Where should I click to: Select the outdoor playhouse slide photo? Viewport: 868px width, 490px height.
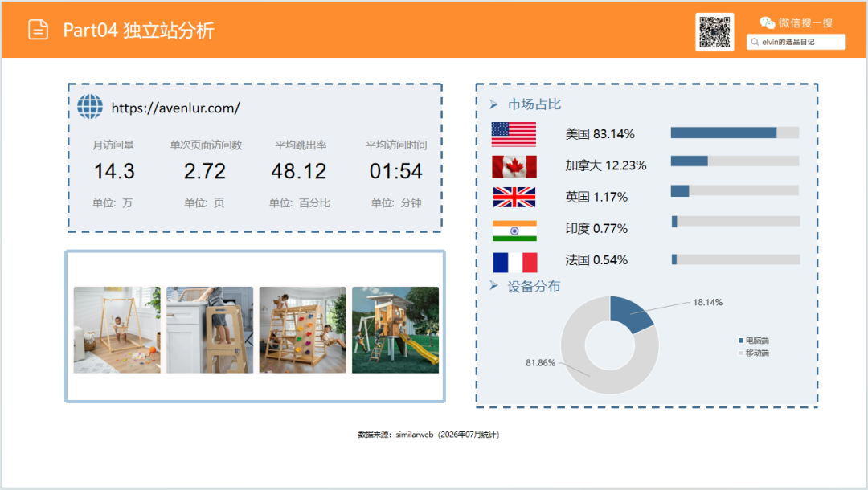[x=395, y=329]
